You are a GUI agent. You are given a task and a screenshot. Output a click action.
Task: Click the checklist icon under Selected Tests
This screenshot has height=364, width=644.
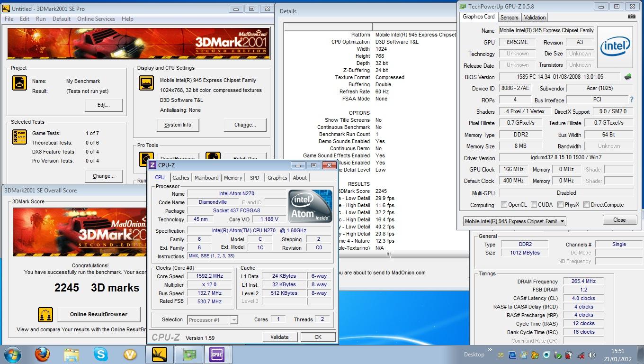click(x=19, y=137)
